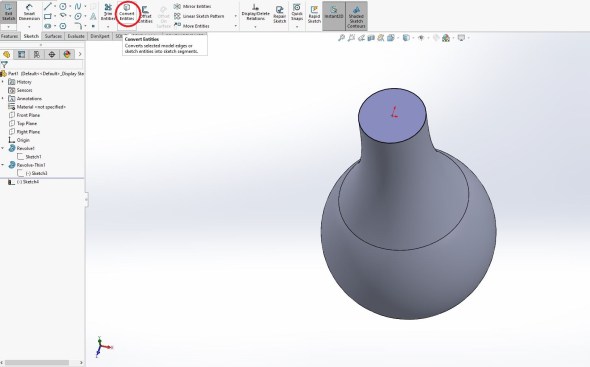
Task: Select the Part1 root item in the tree
Action: 43,73
